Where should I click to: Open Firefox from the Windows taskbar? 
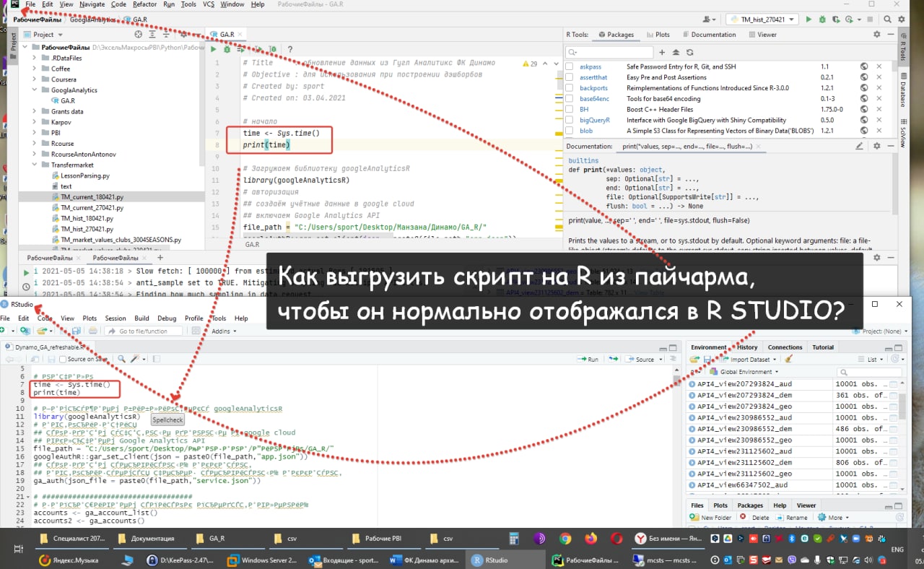pyautogui.click(x=591, y=539)
